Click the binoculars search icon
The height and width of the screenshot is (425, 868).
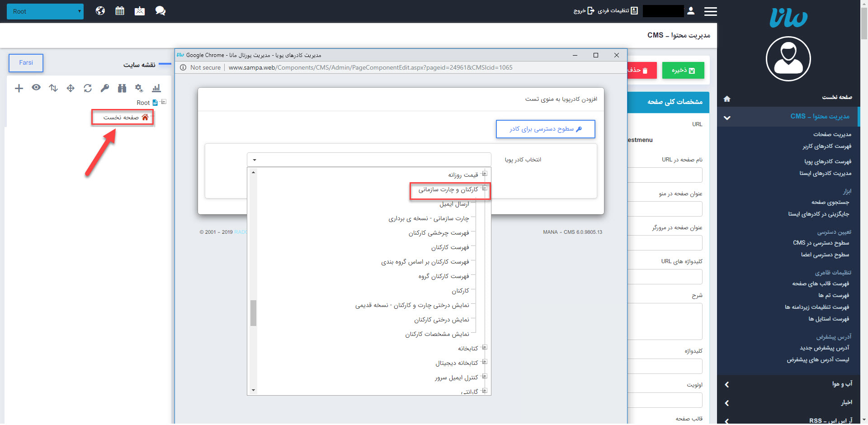click(122, 88)
